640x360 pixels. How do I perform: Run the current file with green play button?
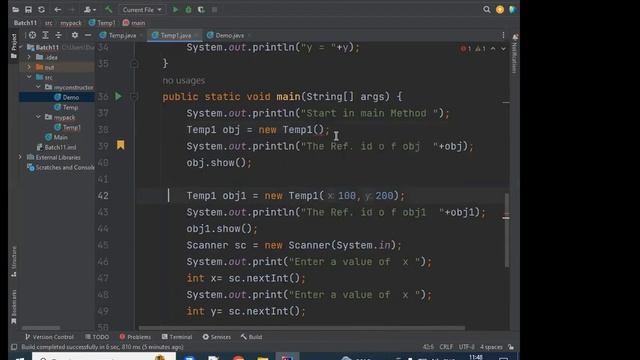[175, 9]
